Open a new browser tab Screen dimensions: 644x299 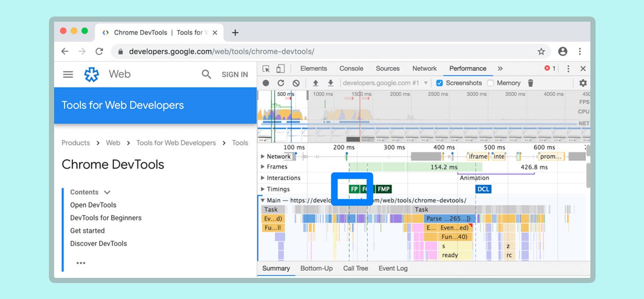click(235, 32)
